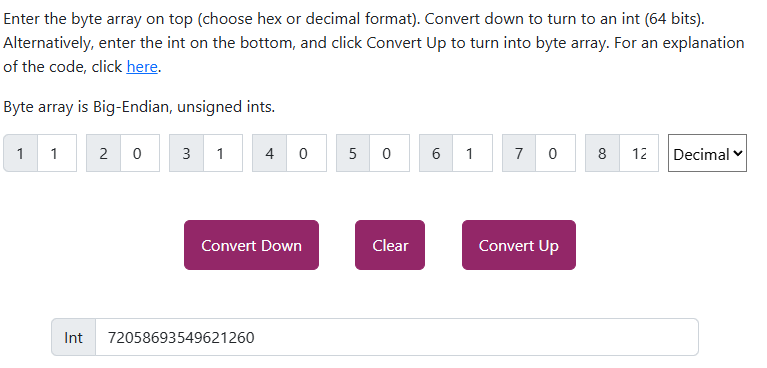The width and height of the screenshot is (767, 368).
Task: Click the label box numbered 2
Action: (x=103, y=153)
